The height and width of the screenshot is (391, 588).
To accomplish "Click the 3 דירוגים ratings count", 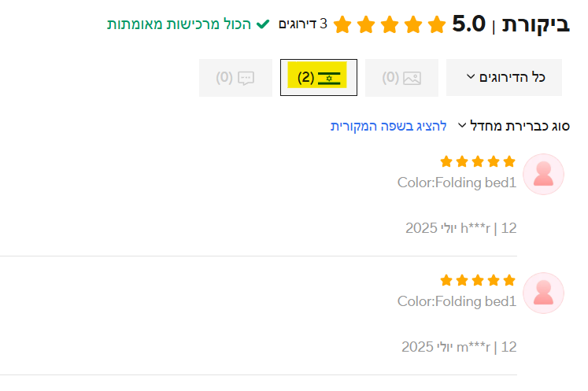I will tap(298, 24).
